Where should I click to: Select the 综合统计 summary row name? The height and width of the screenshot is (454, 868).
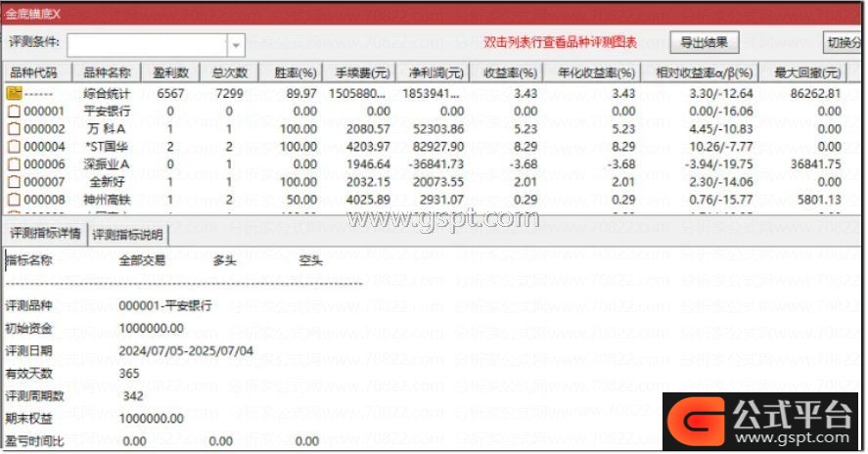(107, 94)
